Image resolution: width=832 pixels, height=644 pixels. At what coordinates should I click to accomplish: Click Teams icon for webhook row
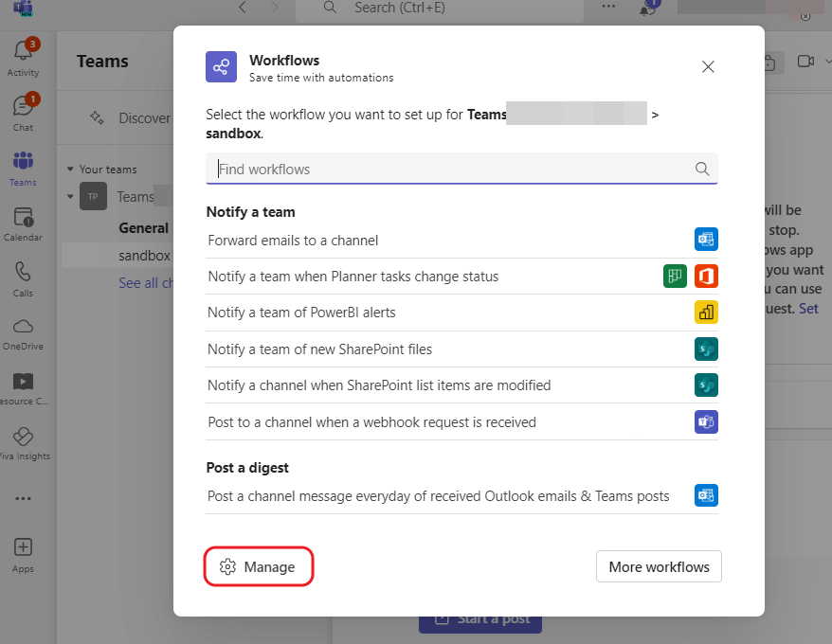(x=706, y=422)
